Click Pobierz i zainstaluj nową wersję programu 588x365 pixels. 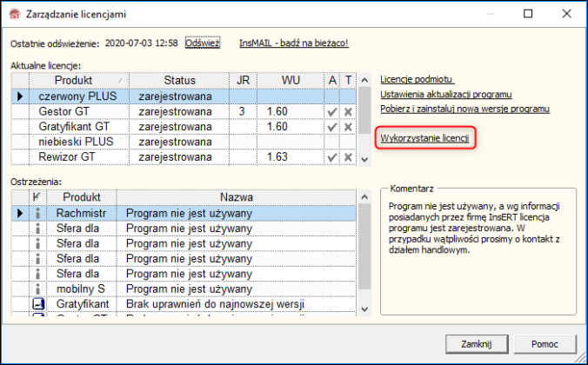(x=465, y=109)
